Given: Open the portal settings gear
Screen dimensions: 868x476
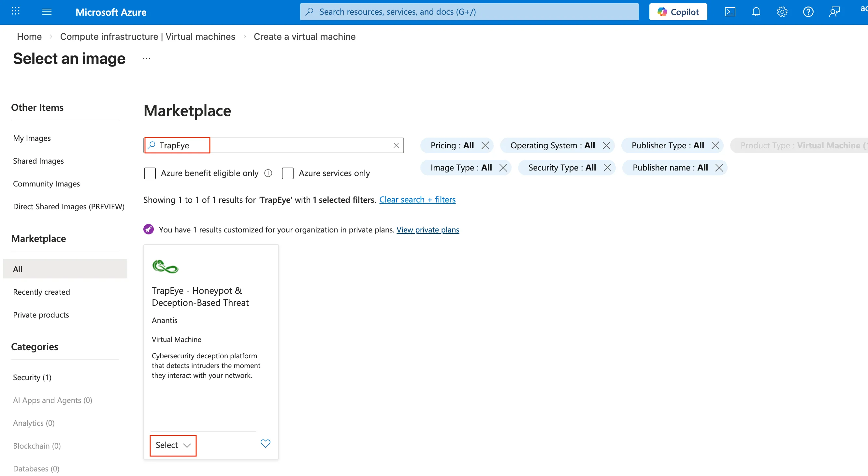Looking at the screenshot, I should coord(782,12).
